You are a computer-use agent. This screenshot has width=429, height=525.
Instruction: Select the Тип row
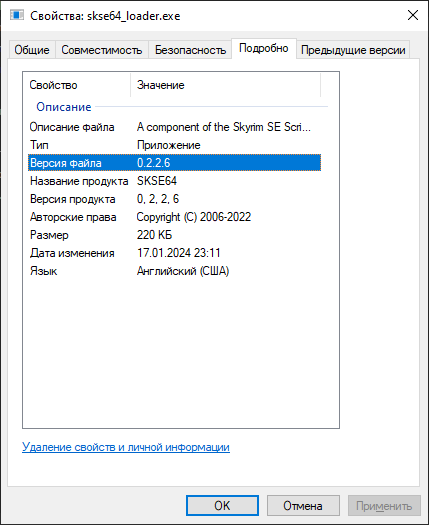pos(174,145)
